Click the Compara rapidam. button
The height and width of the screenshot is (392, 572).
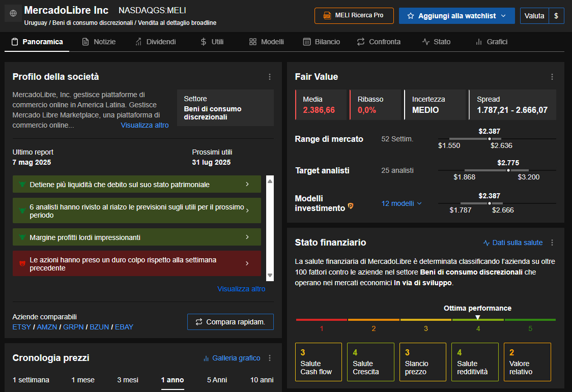[x=230, y=322]
